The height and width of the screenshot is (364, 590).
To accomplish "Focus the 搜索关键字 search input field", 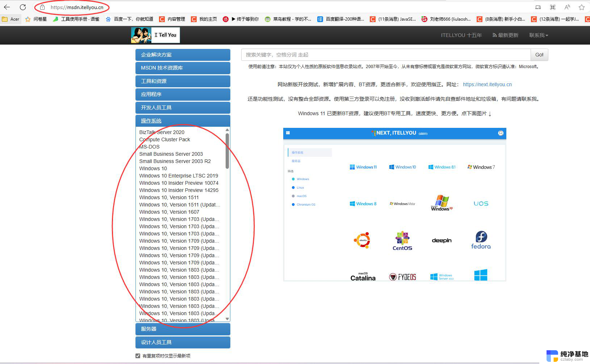I will [386, 55].
